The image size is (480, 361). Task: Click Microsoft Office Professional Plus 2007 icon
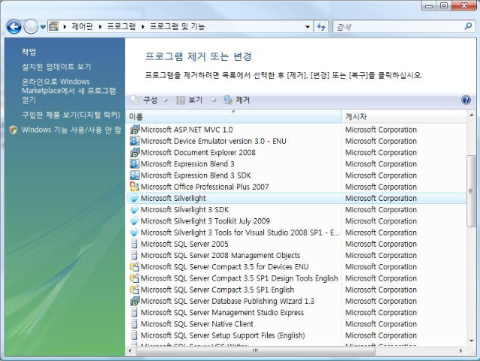(x=134, y=187)
